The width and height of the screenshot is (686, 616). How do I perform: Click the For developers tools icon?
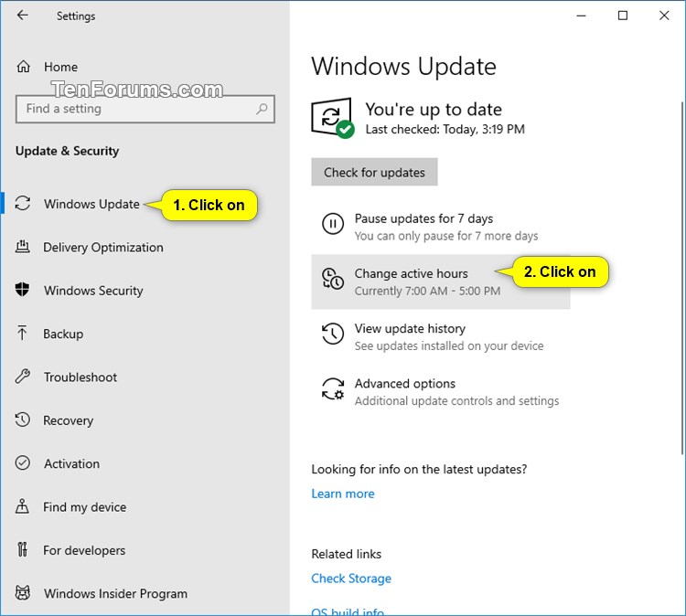click(22, 549)
